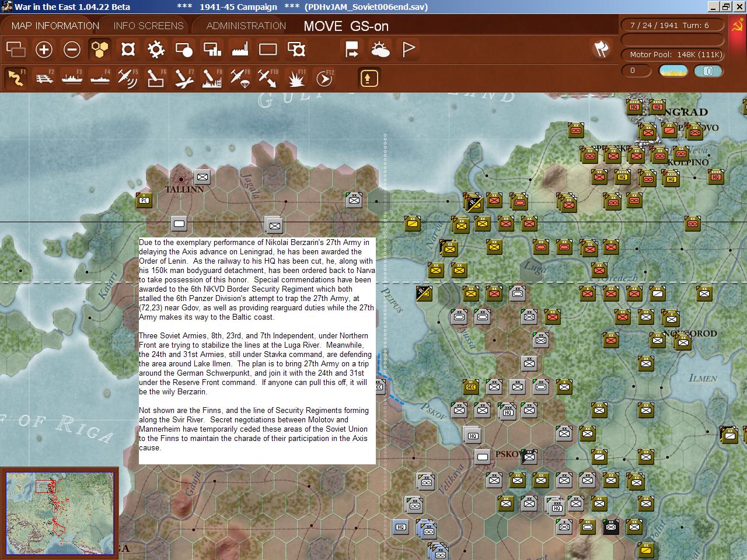Click the twin white flags icon
The image size is (747, 560).
pyautogui.click(x=601, y=49)
